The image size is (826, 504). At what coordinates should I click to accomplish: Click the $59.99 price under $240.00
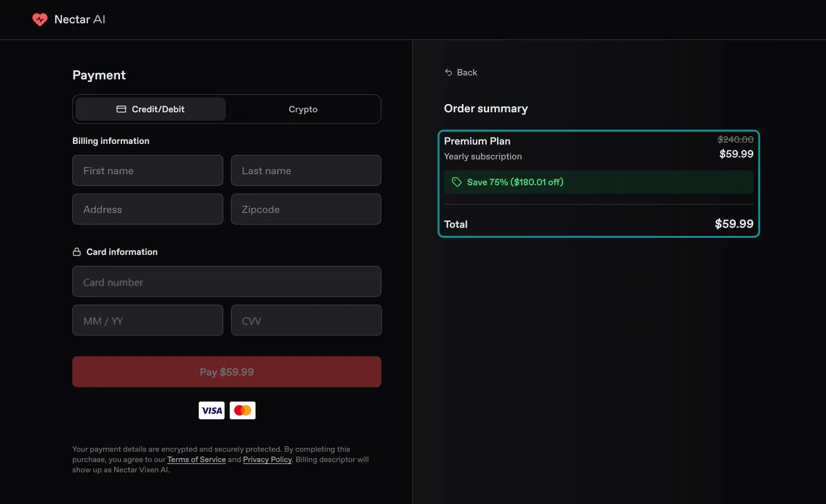(736, 154)
